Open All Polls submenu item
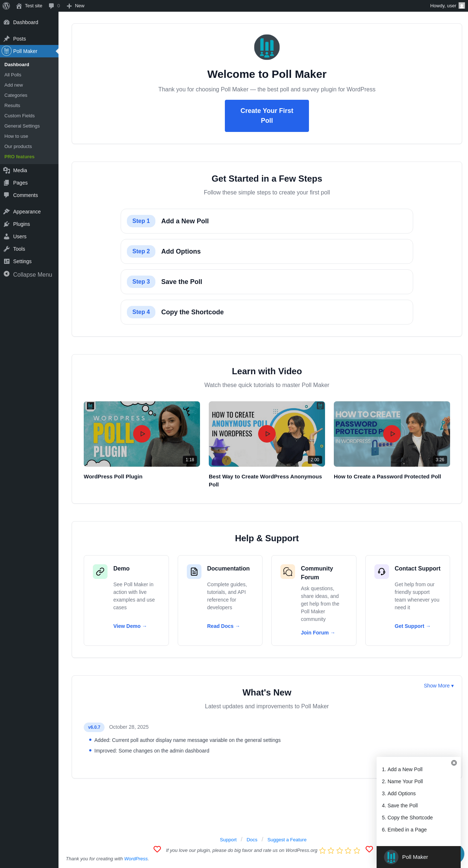Screen dimensions: 468x868 [13, 75]
